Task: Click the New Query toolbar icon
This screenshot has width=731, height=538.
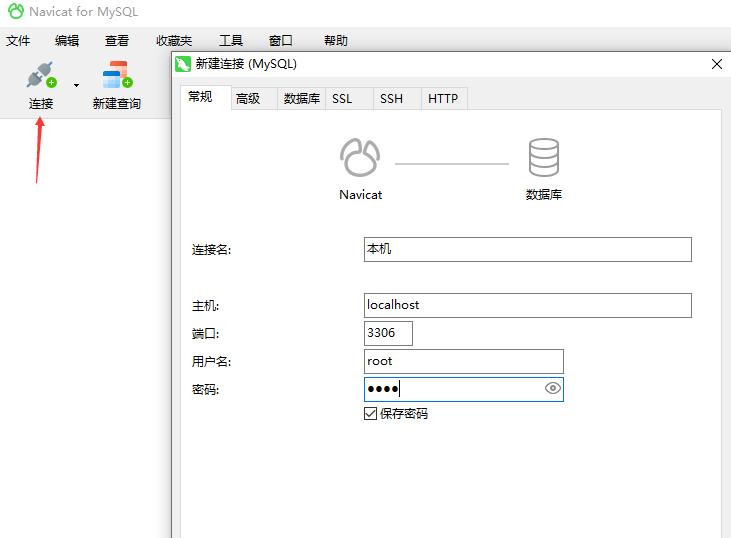Action: pyautogui.click(x=117, y=75)
